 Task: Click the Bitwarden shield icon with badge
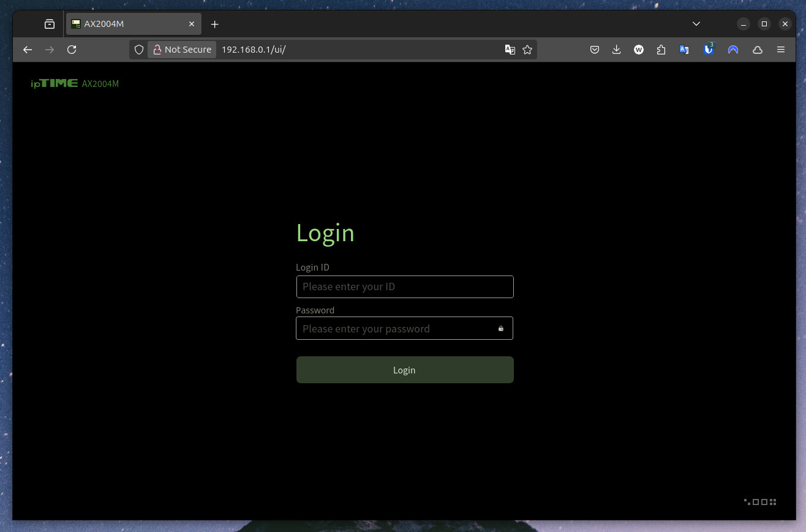point(709,50)
